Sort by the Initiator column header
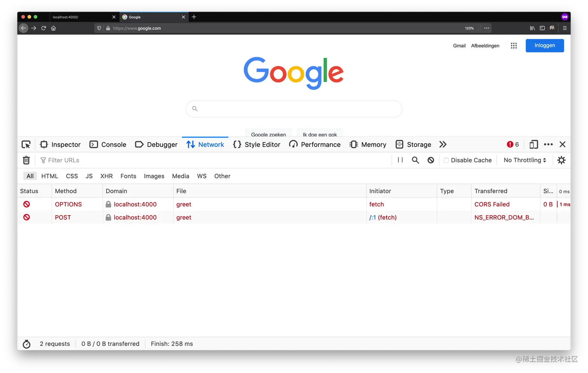 coord(402,191)
